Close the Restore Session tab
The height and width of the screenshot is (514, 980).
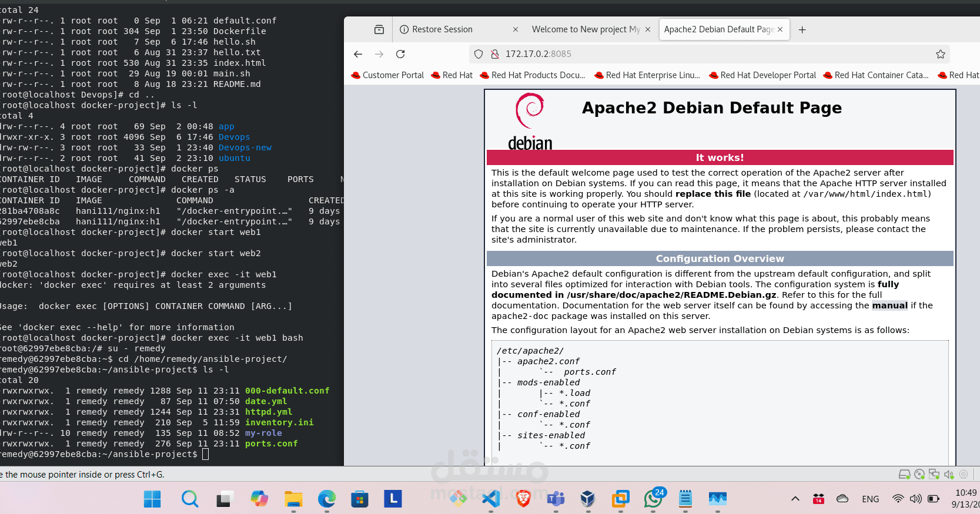click(516, 29)
